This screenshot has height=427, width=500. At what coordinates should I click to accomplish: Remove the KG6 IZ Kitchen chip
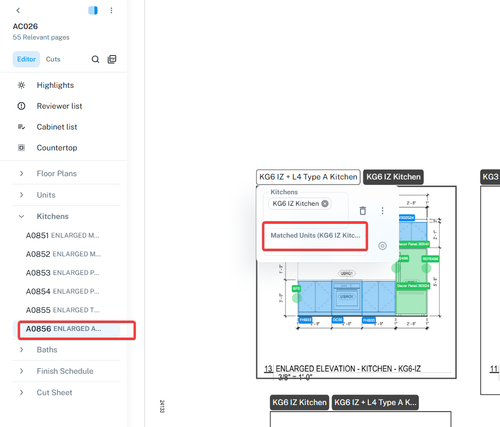[x=325, y=203]
